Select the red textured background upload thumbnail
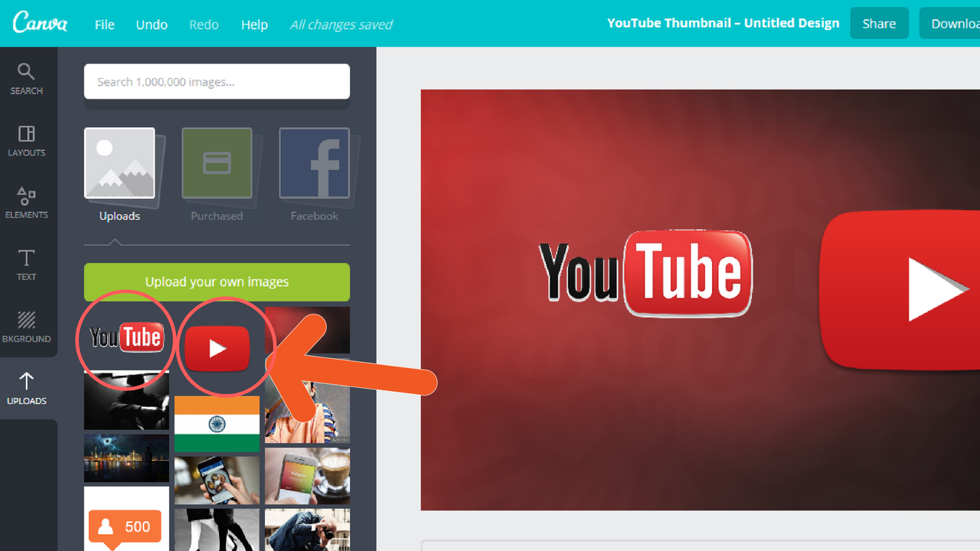 [308, 330]
